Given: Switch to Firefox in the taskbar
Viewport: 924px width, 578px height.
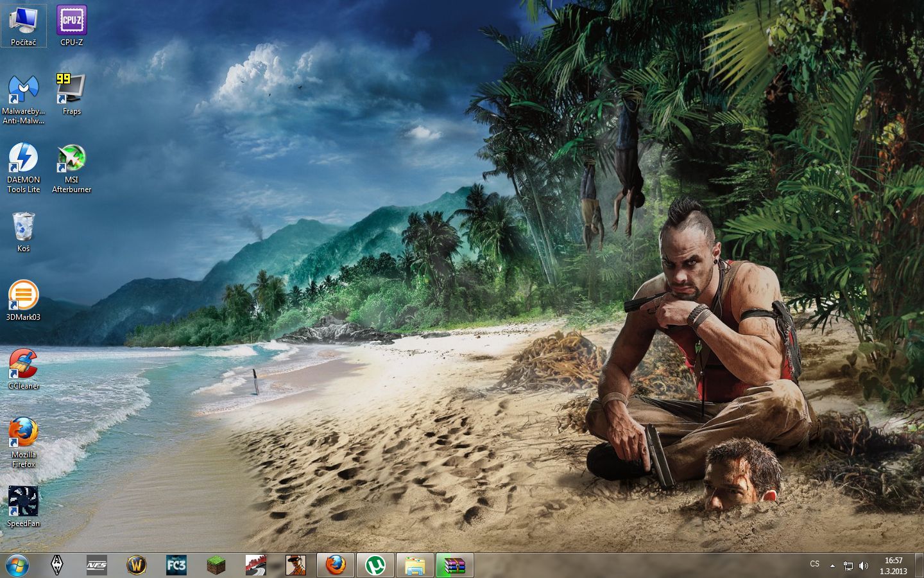Looking at the screenshot, I should pos(336,565).
